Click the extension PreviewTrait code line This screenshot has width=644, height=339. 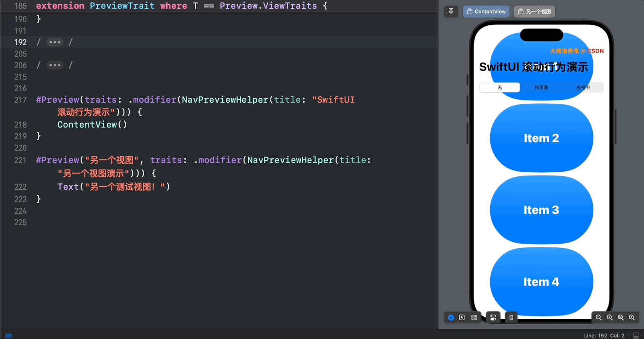pos(181,6)
